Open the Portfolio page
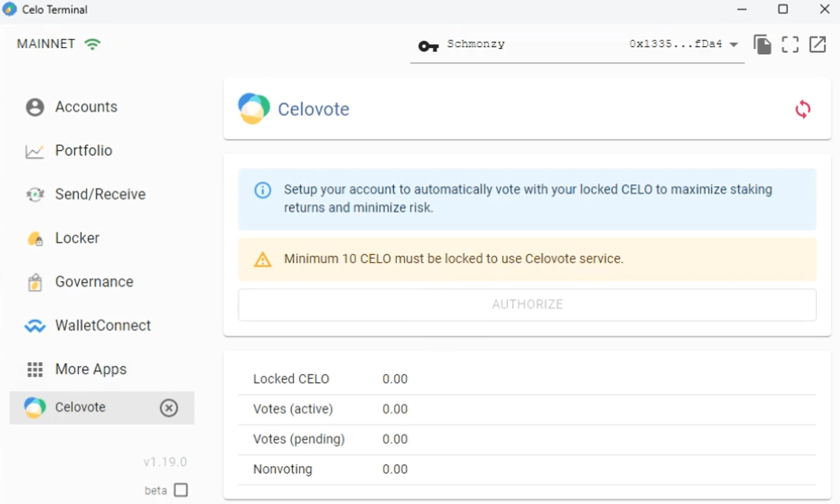 tap(102, 151)
